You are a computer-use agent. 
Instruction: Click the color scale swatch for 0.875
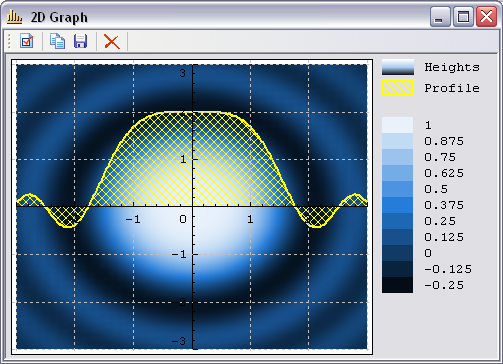(397, 141)
